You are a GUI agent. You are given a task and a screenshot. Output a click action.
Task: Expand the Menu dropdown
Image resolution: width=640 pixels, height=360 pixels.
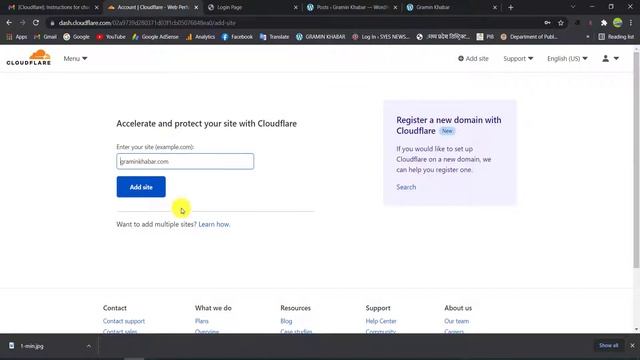tap(75, 58)
